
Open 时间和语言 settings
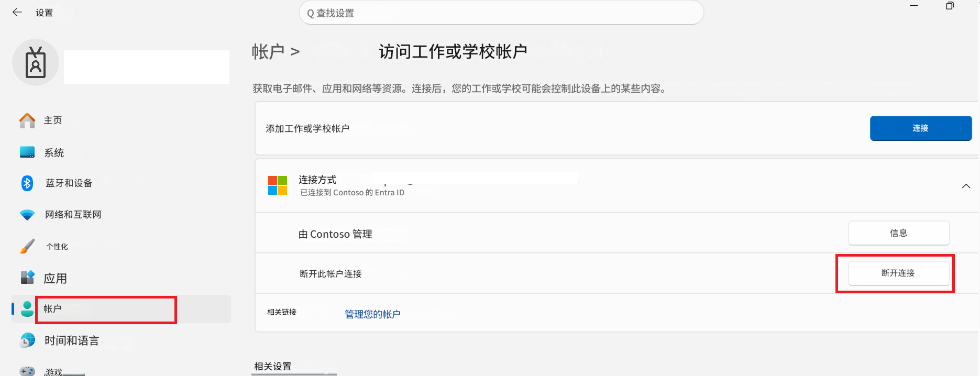tap(72, 341)
